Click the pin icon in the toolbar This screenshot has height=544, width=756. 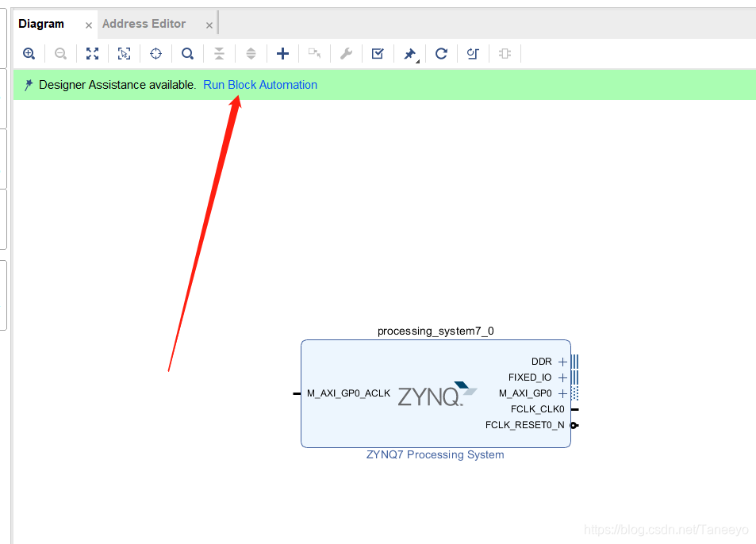(x=410, y=54)
